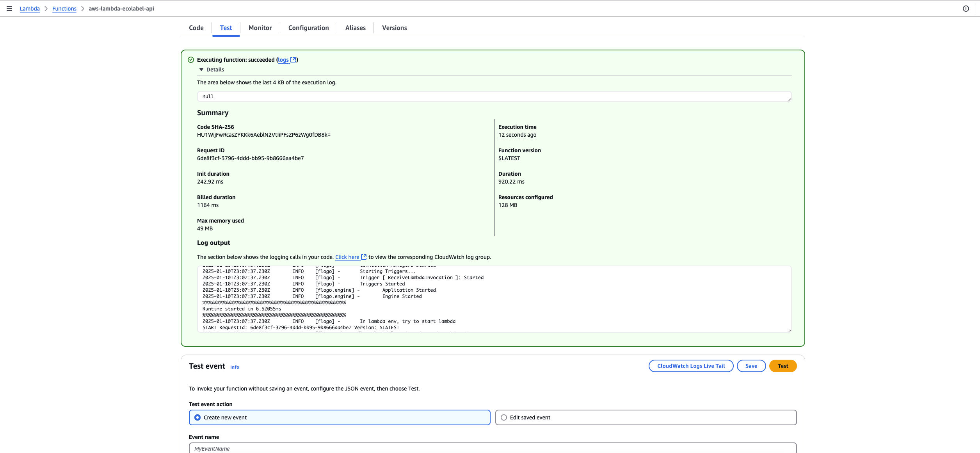Open external link icon next to logs
The image size is (980, 453).
[x=293, y=60]
